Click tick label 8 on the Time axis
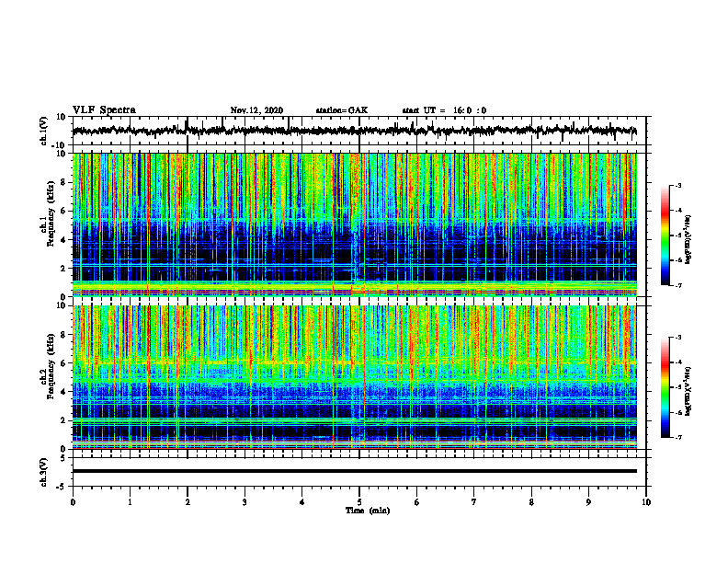This screenshot has width=728, height=563. coord(531,502)
